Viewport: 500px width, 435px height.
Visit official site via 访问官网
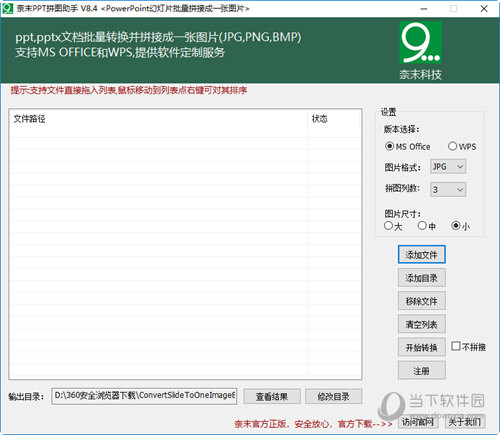pyautogui.click(x=418, y=422)
